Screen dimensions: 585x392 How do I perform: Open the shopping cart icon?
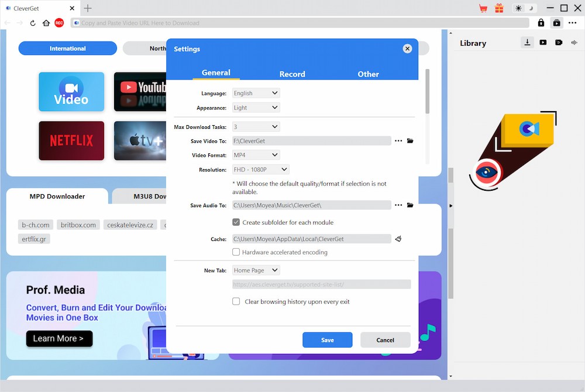tap(483, 8)
